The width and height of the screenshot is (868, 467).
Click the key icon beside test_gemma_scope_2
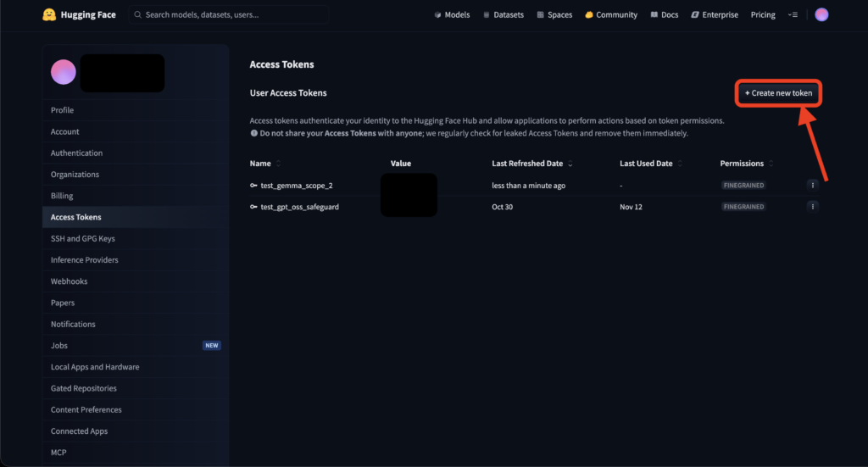point(253,185)
